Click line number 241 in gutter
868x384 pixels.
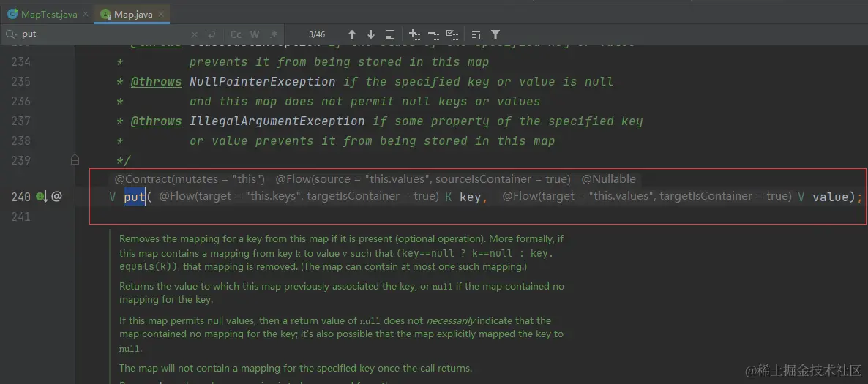(21, 217)
